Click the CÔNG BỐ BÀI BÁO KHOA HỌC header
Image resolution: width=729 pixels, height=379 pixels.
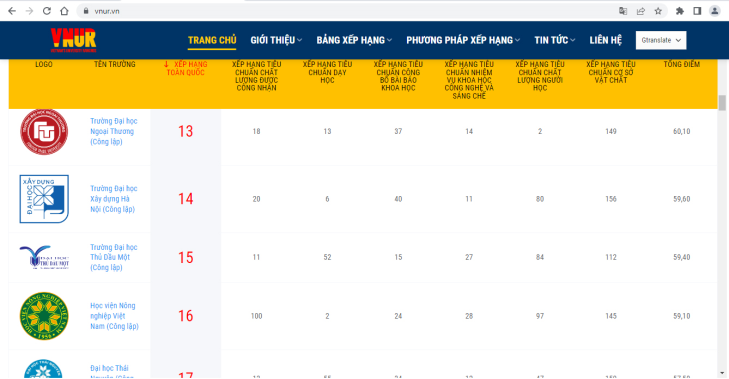click(398, 76)
